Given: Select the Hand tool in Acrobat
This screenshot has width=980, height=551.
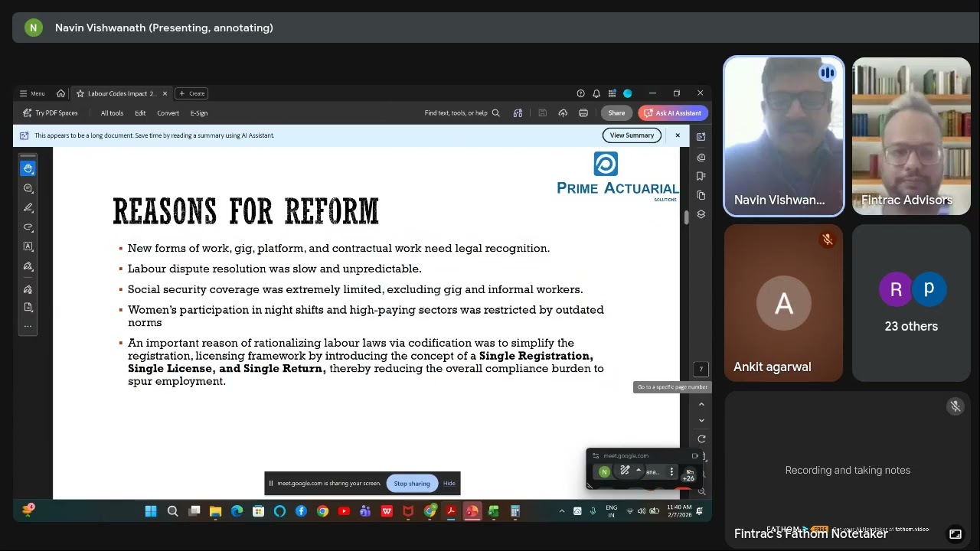Looking at the screenshot, I should click(x=28, y=168).
